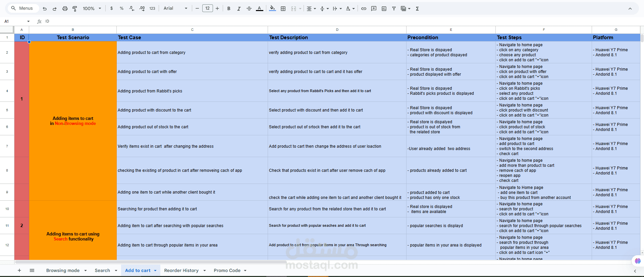This screenshot has width=644, height=277.
Task: Click the add new sheet plus button
Action: [19, 271]
